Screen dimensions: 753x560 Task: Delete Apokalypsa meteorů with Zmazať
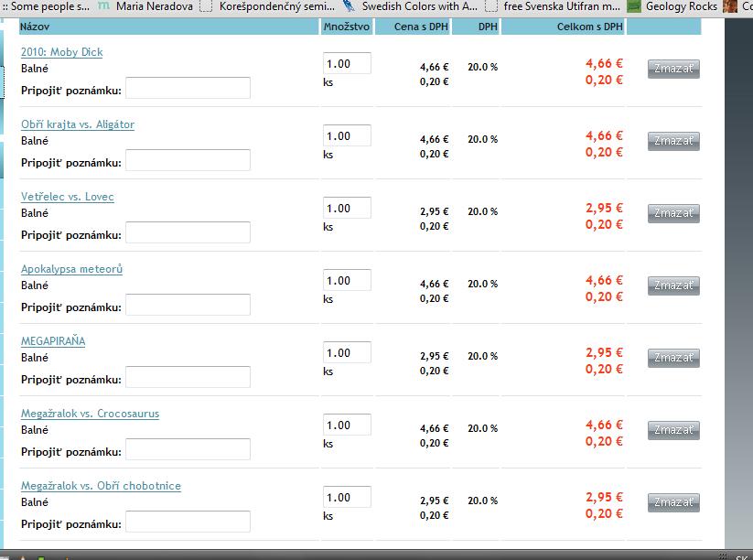tap(673, 285)
